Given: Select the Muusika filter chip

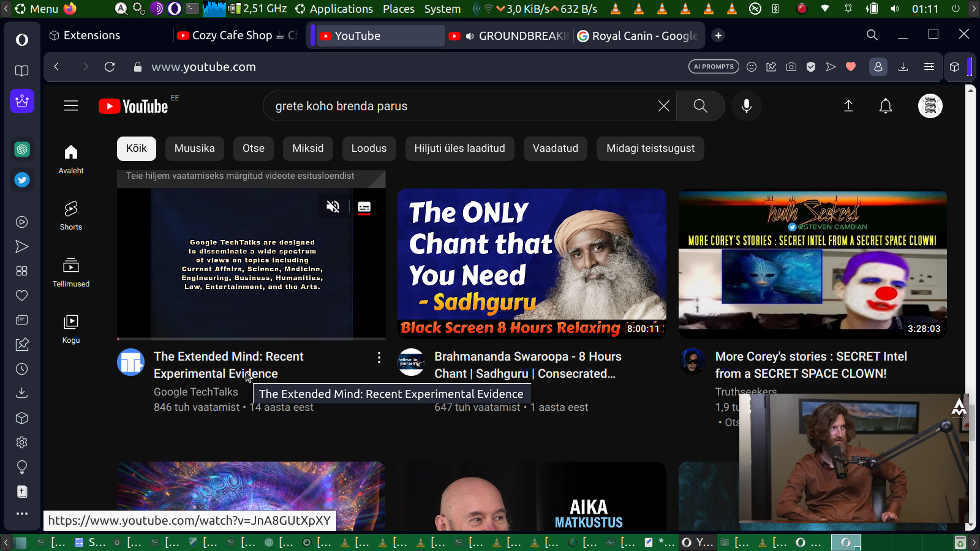Looking at the screenshot, I should coord(194,148).
